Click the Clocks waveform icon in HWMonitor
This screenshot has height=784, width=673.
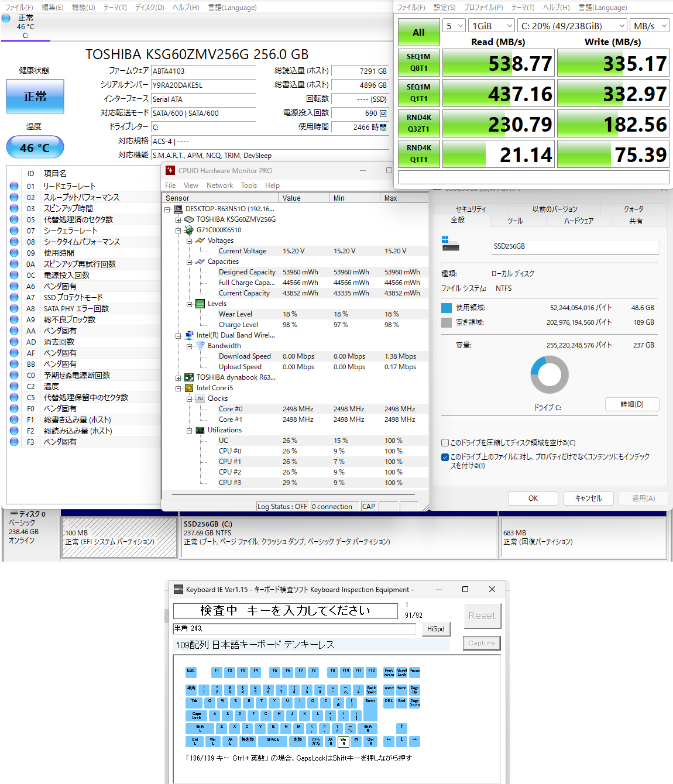[x=200, y=398]
